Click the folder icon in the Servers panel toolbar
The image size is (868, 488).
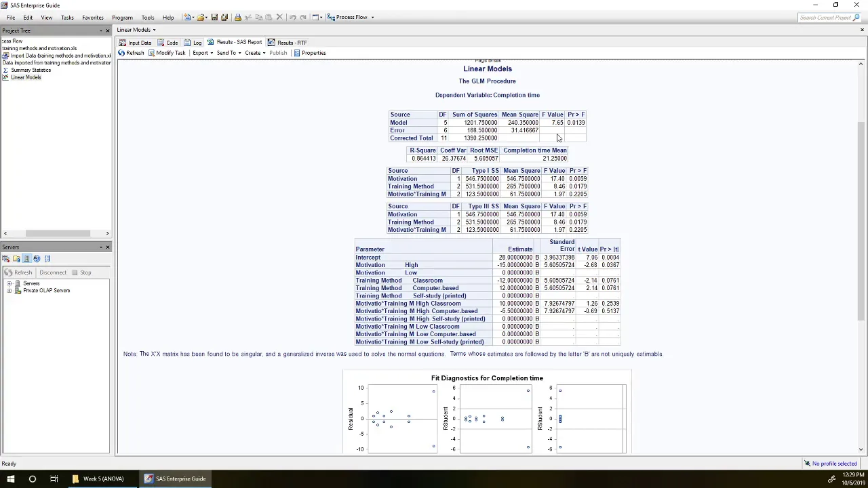pos(16,258)
